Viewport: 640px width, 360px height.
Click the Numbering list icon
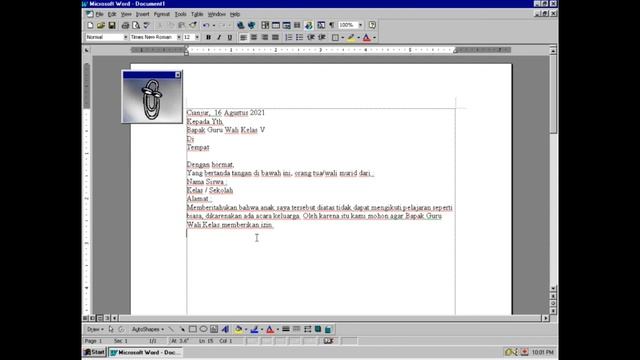289,38
